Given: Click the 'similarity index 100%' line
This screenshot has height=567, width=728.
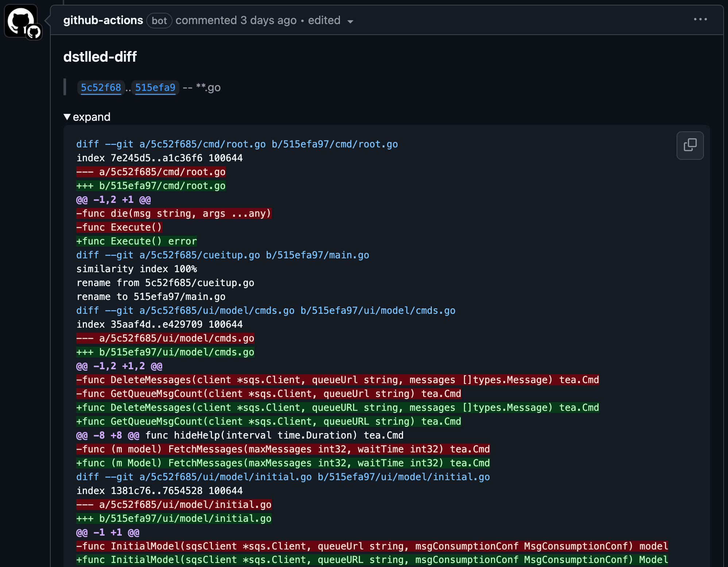Looking at the screenshot, I should point(137,269).
